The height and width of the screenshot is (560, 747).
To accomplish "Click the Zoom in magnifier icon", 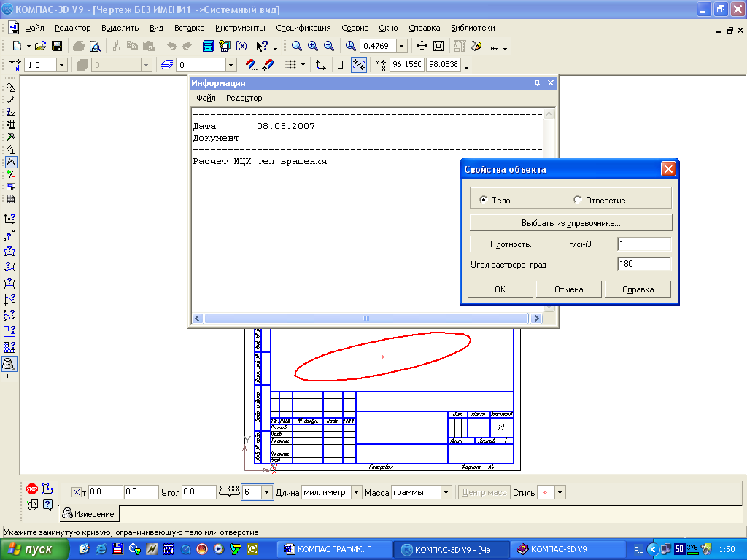I will 313,46.
